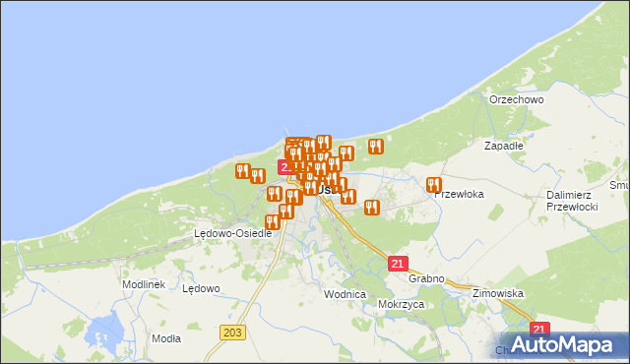The height and width of the screenshot is (364, 630).
Task: Click the Dalimierz Przewłocki place label
Action: pos(572,201)
